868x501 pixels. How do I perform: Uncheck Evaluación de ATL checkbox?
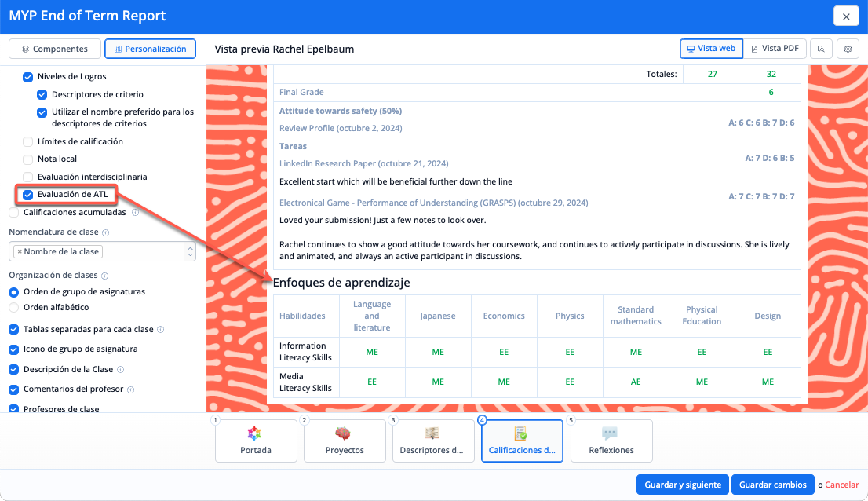coord(28,195)
